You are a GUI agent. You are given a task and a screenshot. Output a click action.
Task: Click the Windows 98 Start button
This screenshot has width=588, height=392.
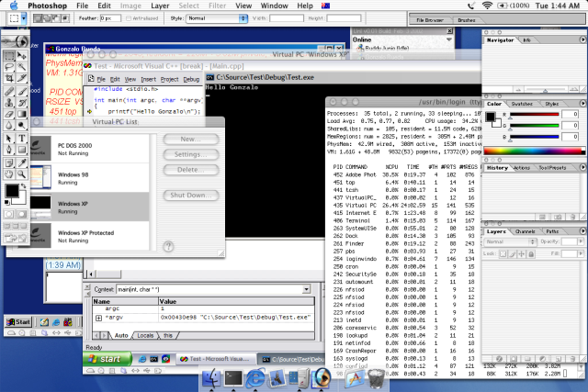pos(18,322)
